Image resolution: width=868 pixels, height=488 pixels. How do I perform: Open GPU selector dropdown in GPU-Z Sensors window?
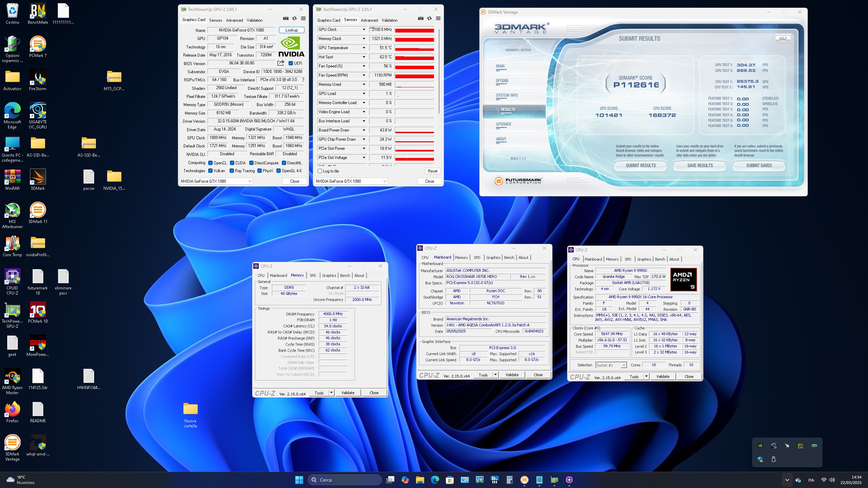pyautogui.click(x=351, y=181)
